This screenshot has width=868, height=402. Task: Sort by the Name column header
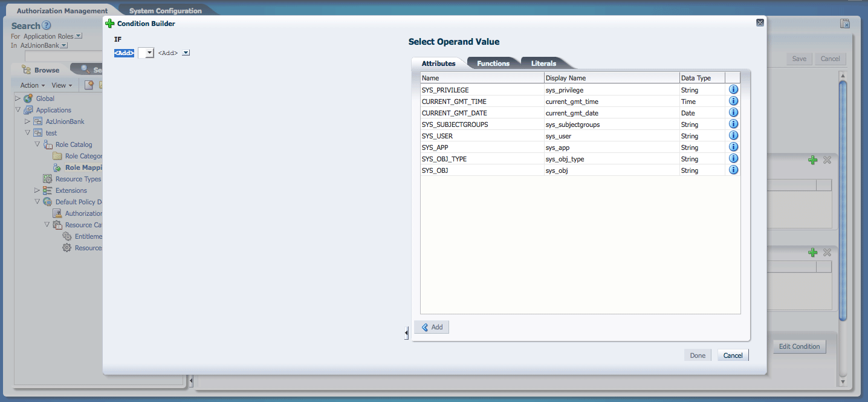(x=482, y=78)
